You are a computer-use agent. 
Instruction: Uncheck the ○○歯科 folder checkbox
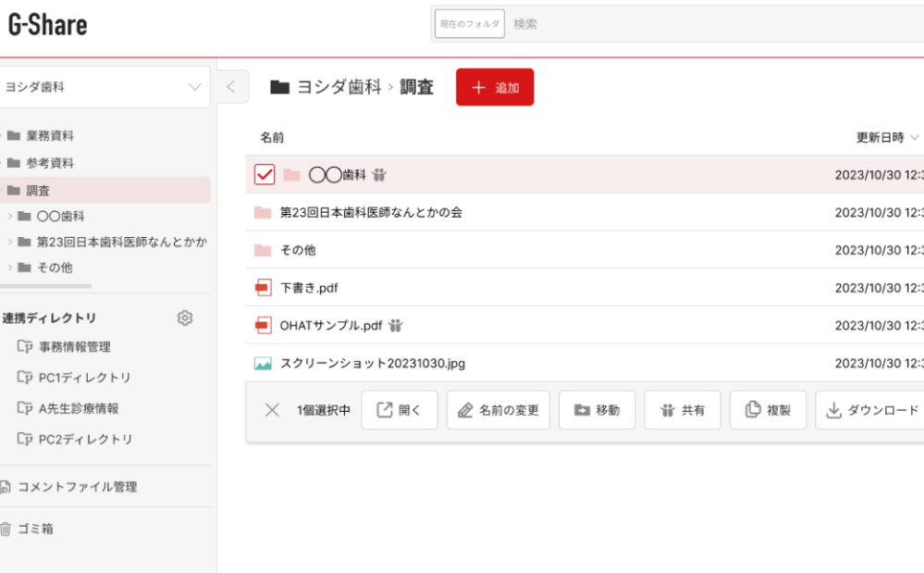(x=265, y=174)
